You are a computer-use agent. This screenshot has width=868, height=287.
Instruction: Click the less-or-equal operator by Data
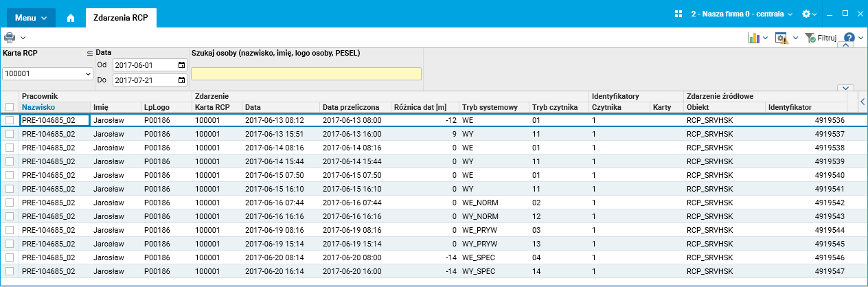point(89,53)
